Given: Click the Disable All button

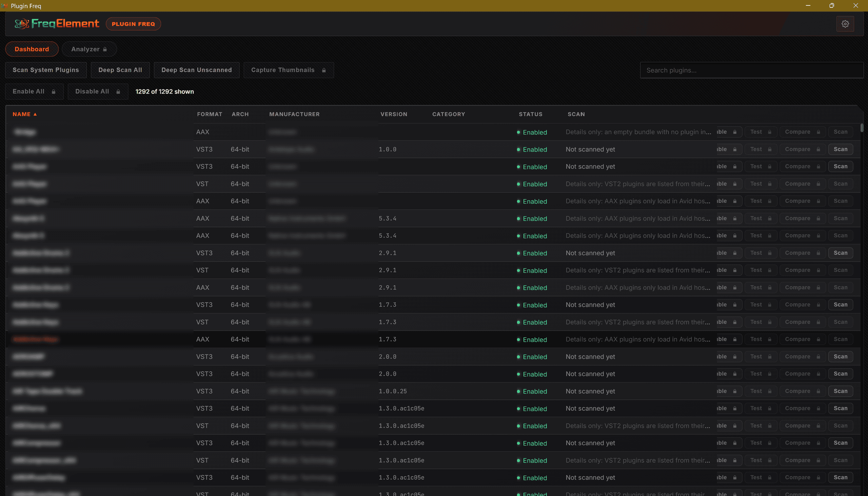Looking at the screenshot, I should [x=98, y=91].
